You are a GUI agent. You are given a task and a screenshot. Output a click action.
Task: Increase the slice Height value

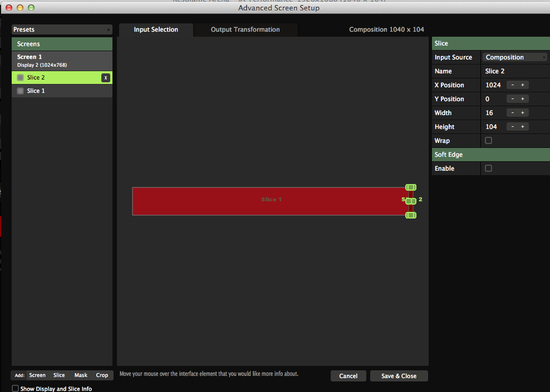click(x=523, y=127)
